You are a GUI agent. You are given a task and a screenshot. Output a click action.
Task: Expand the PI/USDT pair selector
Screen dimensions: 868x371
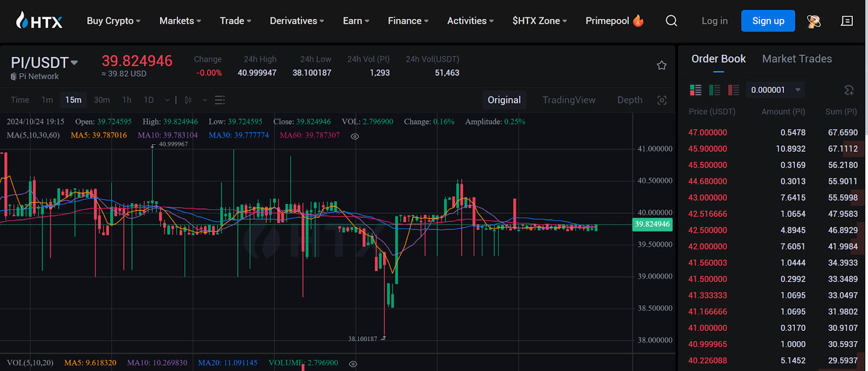[x=74, y=63]
